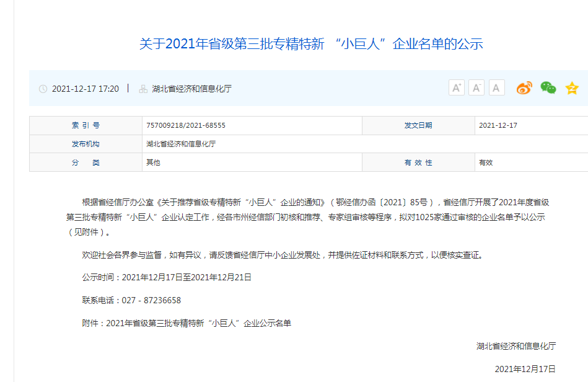Decrease font size with A- button
The width and height of the screenshot is (588, 382).
tap(476, 88)
